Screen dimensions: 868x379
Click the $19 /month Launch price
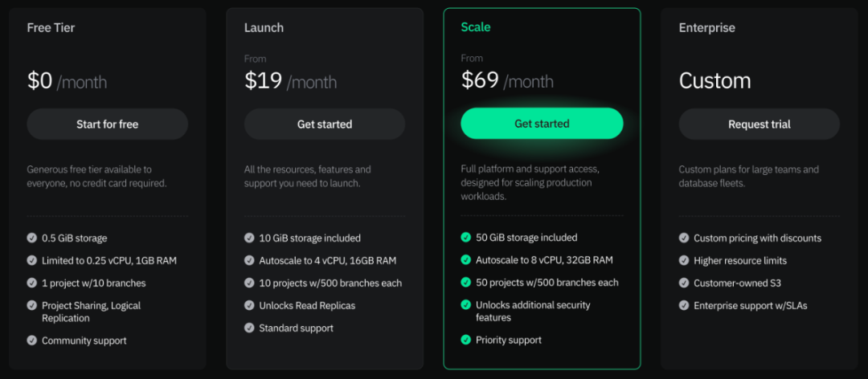[290, 81]
